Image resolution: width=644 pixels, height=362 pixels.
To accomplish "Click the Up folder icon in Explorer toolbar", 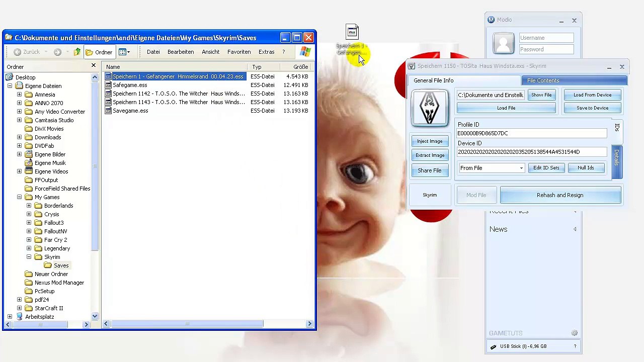I will pos(77,52).
